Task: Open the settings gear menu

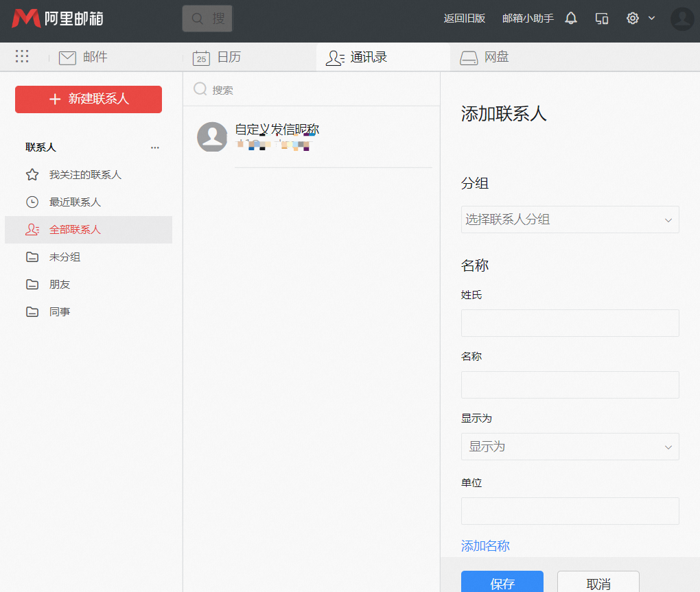Action: 632,19
